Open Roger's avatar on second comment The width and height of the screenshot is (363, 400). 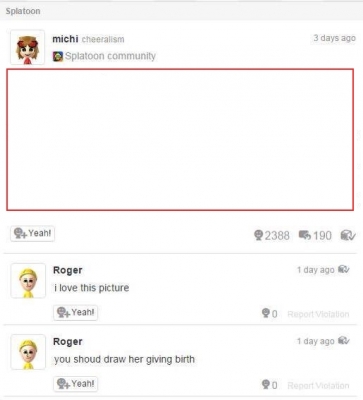[x=28, y=352]
